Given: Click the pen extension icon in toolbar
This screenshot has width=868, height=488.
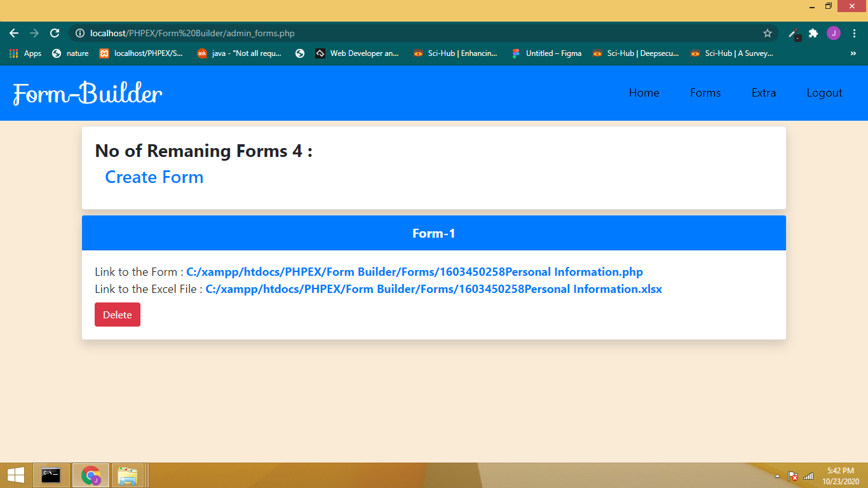Looking at the screenshot, I should point(794,34).
